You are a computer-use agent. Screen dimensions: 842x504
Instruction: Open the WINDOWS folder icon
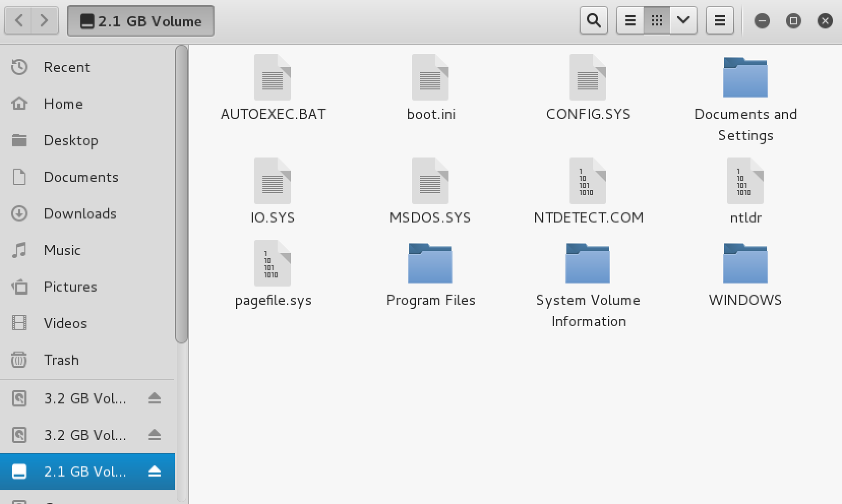[x=745, y=263]
